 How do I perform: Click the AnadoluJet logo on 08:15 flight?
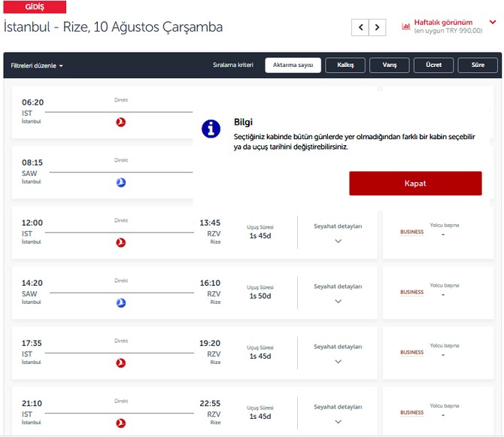pos(121,182)
